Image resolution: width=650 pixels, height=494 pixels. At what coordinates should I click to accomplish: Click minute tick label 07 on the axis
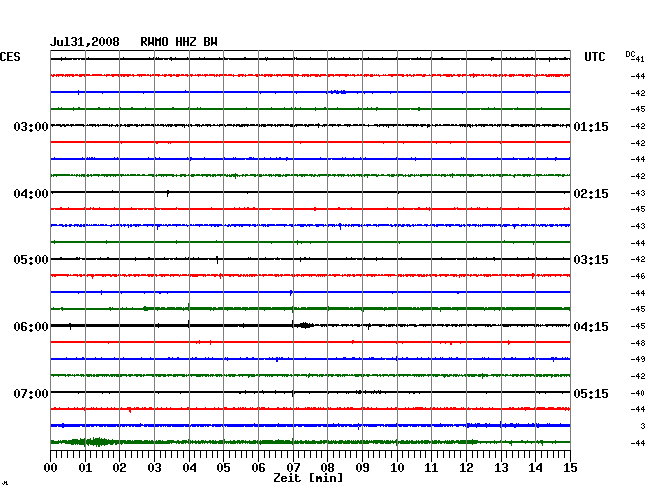[x=293, y=467]
